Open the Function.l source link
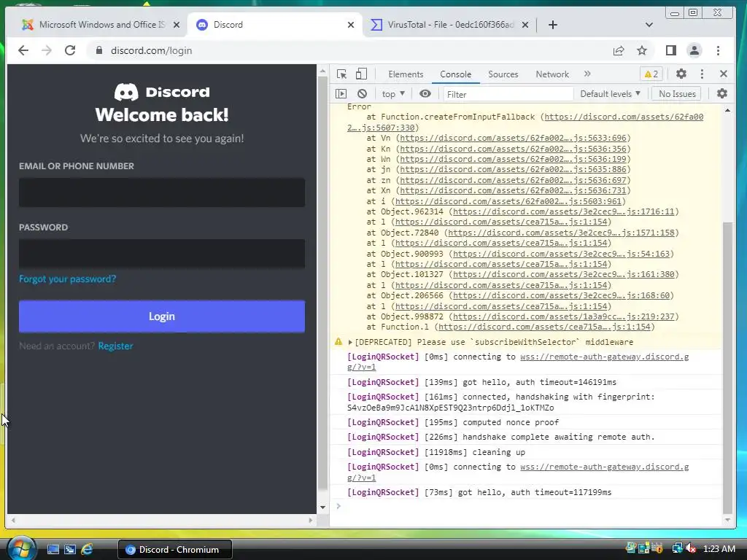 (544, 327)
